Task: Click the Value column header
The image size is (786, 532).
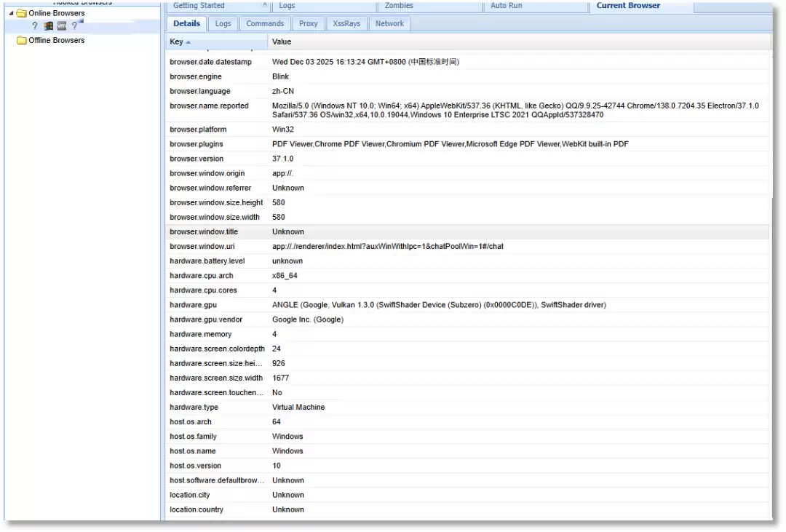Action: tap(282, 41)
